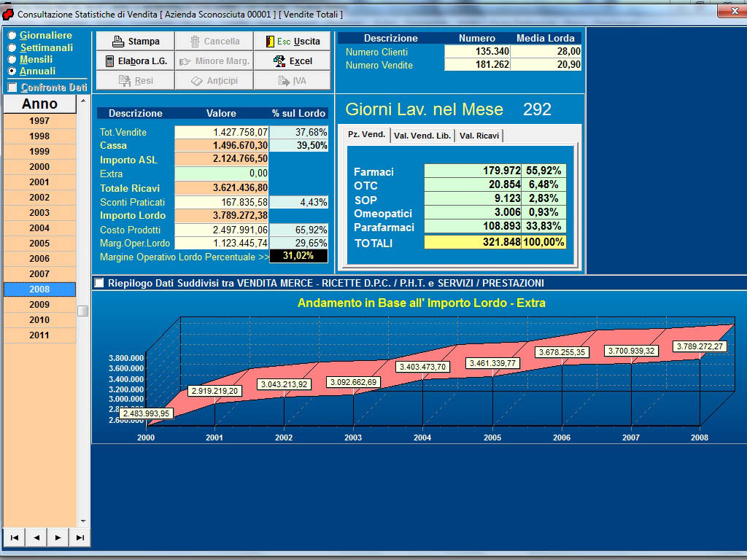Select the Settimanali radio option
The width and height of the screenshot is (747, 560).
tap(12, 47)
